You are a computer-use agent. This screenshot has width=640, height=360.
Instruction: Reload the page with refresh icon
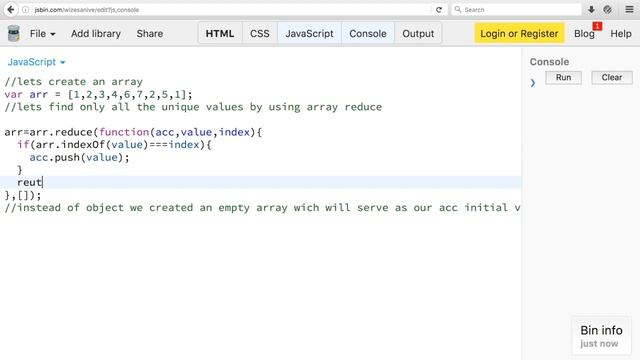pos(439,9)
